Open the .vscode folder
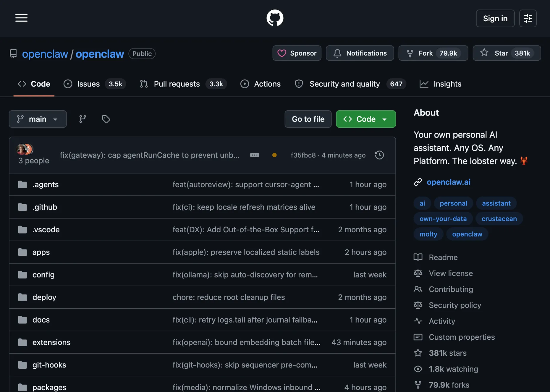The image size is (550, 392). tap(46, 229)
